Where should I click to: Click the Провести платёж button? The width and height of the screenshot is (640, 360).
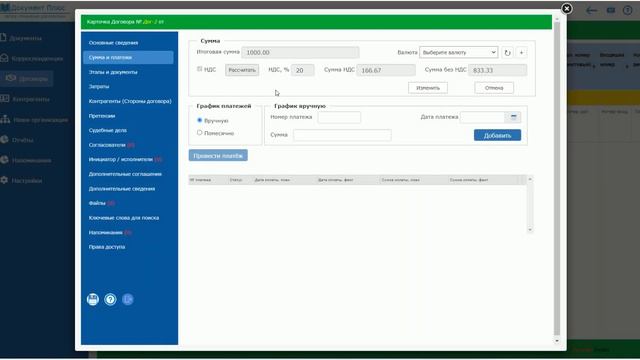[218, 156]
